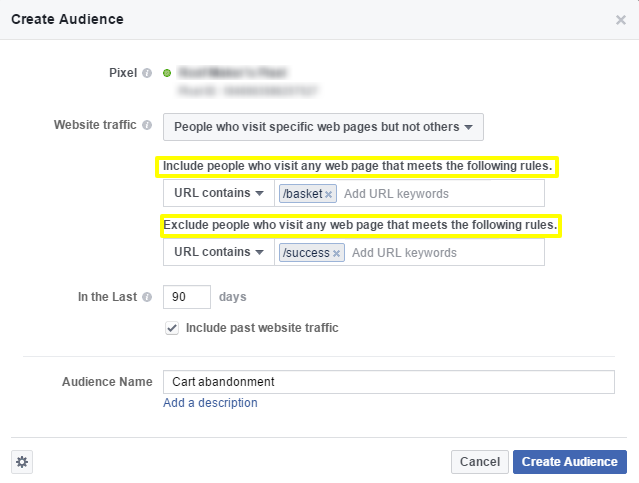This screenshot has height=483, width=639.
Task: Click the Create Audience button
Action: (570, 461)
